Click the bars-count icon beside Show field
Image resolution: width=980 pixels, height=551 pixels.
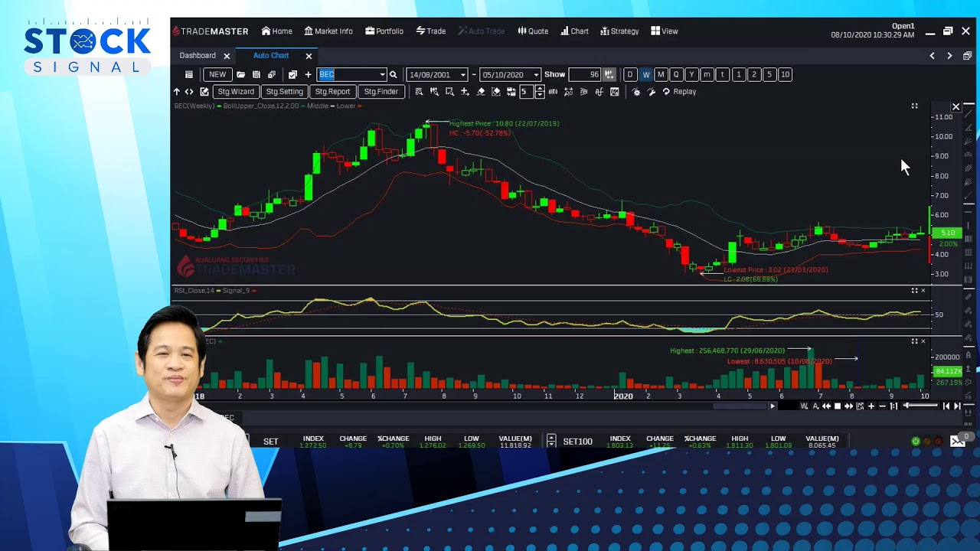pos(609,74)
